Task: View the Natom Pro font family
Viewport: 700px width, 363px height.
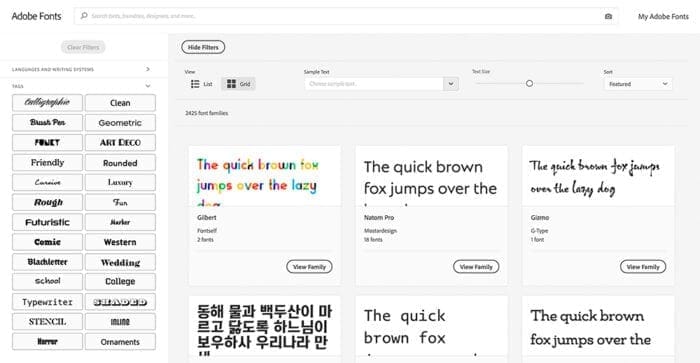Action: 476,267
